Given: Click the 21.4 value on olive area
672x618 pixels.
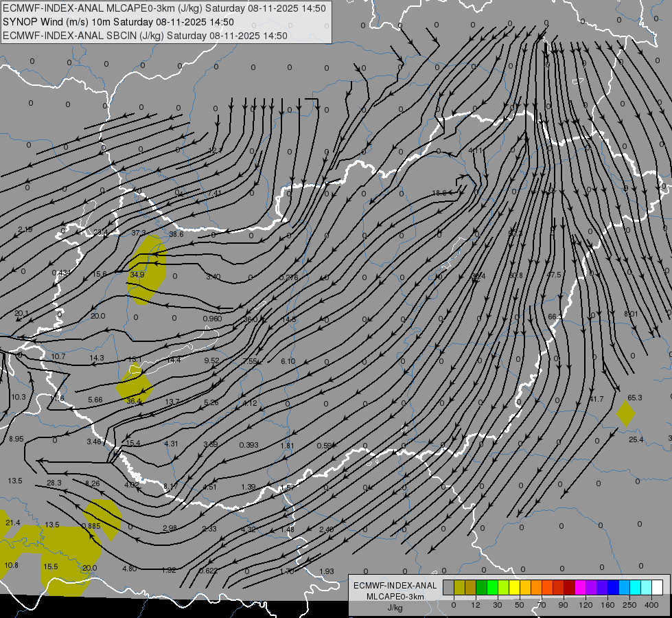Looking at the screenshot, I should pos(13,523).
